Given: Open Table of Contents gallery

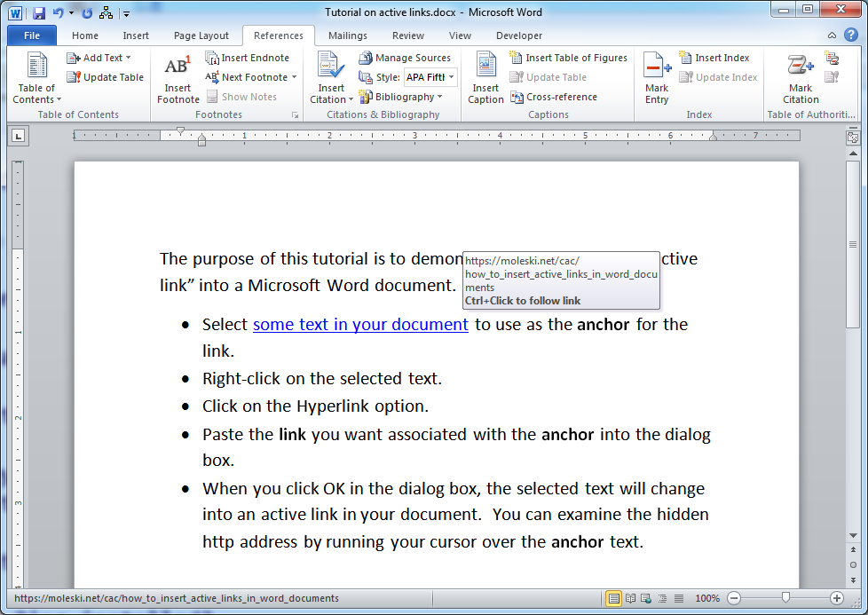Looking at the screenshot, I should tap(36, 78).
